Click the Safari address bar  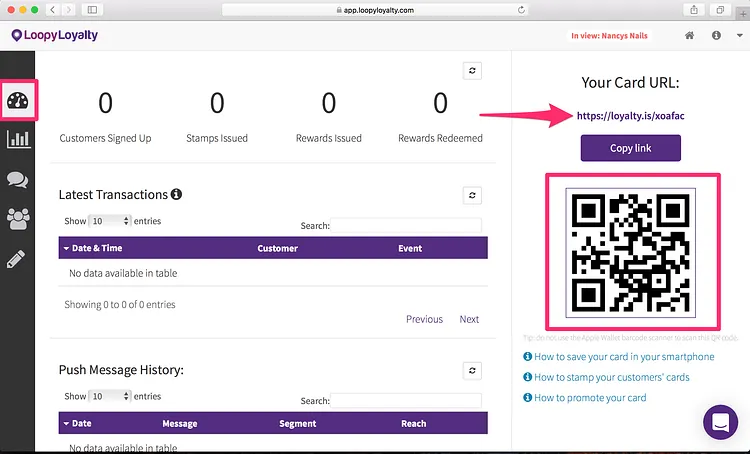375,10
